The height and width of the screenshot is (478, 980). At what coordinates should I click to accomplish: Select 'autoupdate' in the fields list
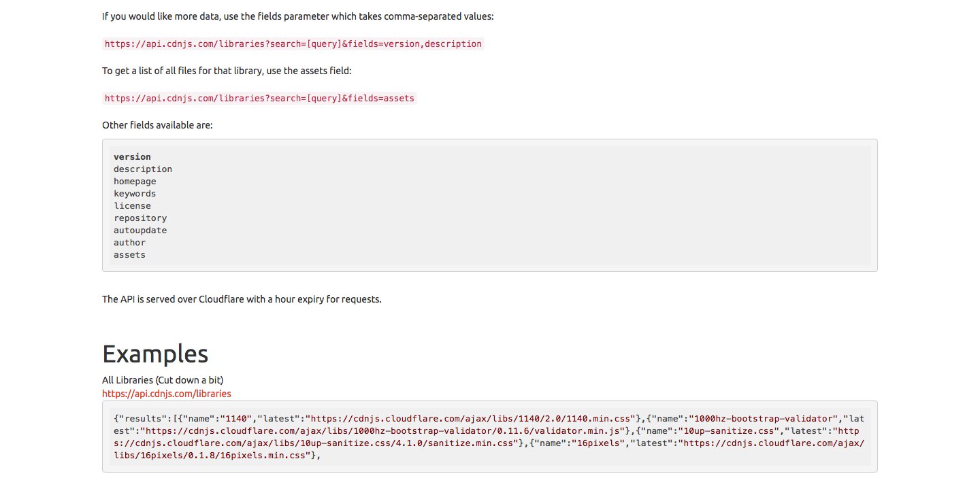pyautogui.click(x=140, y=231)
